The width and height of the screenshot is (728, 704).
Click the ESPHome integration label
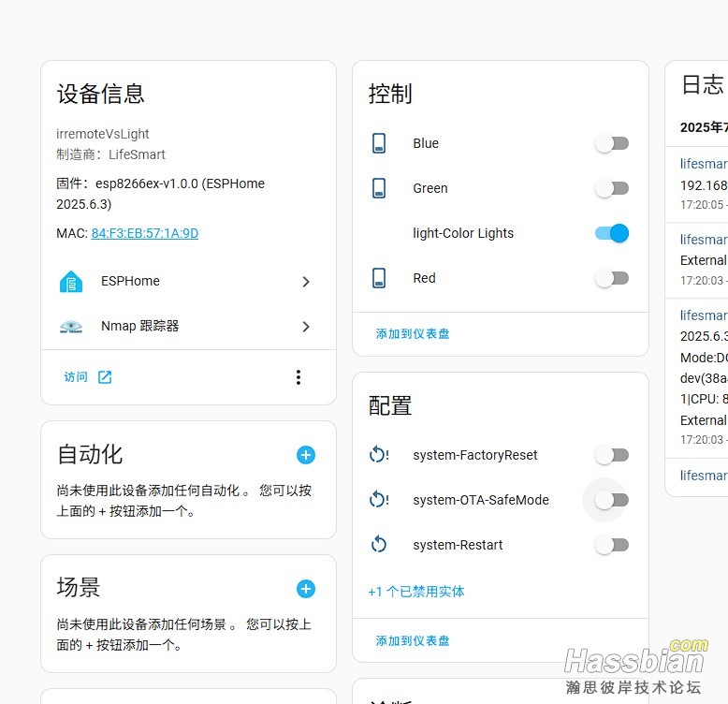click(130, 281)
